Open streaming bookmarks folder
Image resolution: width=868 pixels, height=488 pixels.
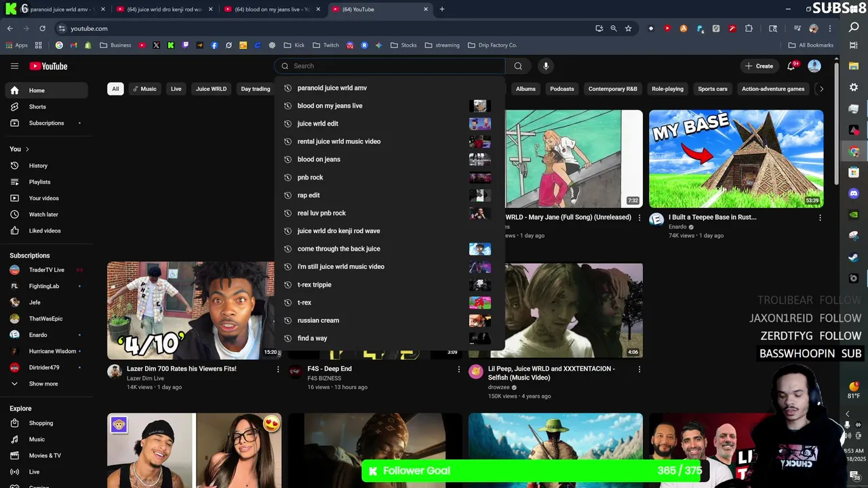point(442,45)
